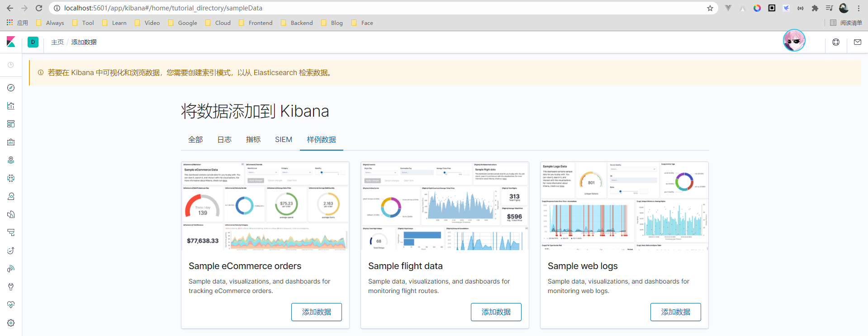Select the SIEM tab
The height and width of the screenshot is (336, 868).
click(284, 140)
